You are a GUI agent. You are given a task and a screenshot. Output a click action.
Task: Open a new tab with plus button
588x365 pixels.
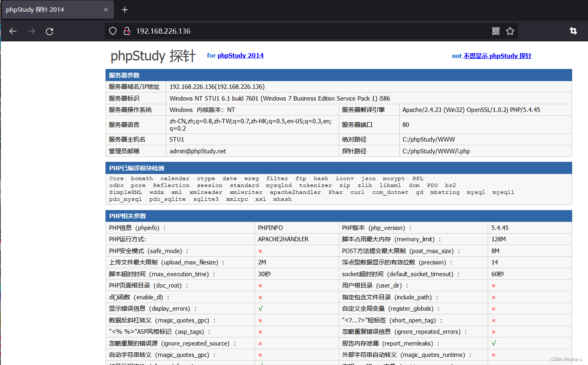click(x=125, y=10)
